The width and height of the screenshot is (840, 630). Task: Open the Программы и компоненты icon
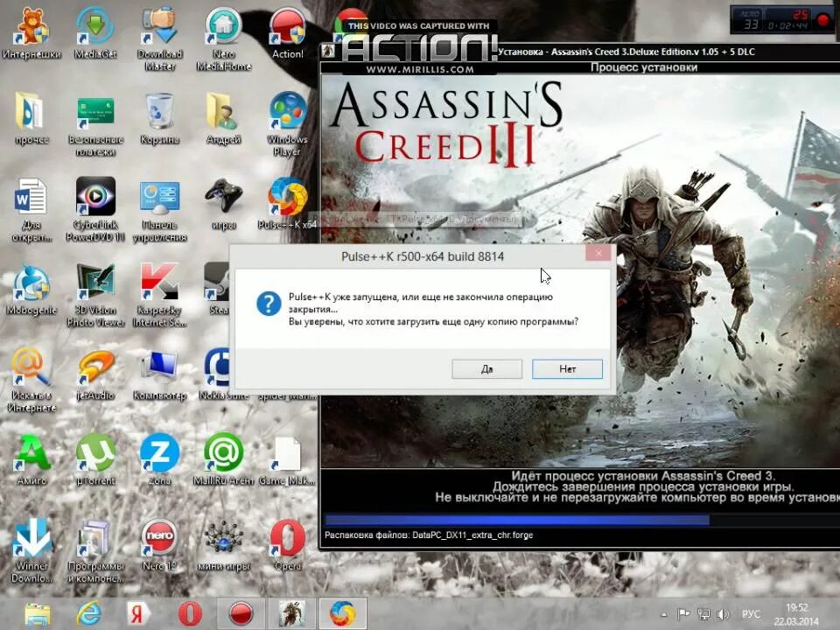click(95, 550)
